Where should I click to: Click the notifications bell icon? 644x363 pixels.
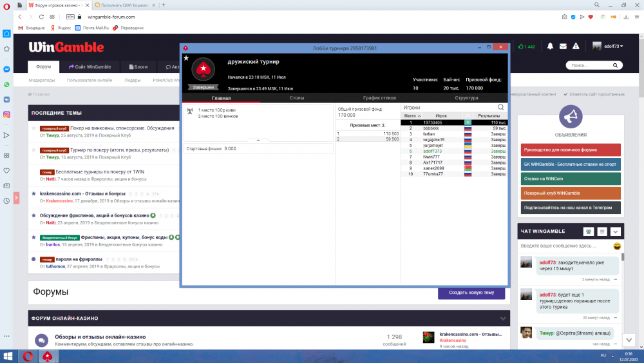tap(550, 46)
